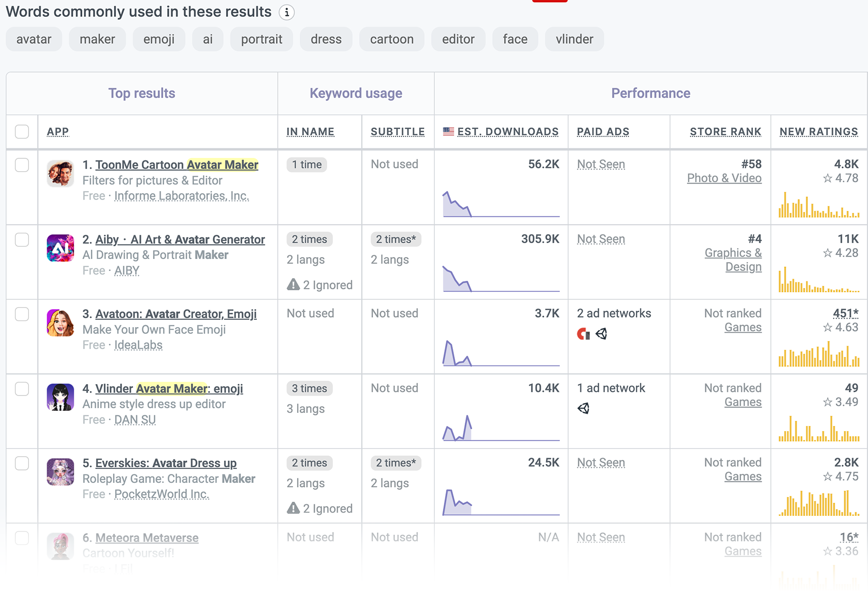Image resolution: width=868 pixels, height=598 pixels.
Task: Select the "vlinder" keyword chip
Action: pyautogui.click(x=574, y=39)
